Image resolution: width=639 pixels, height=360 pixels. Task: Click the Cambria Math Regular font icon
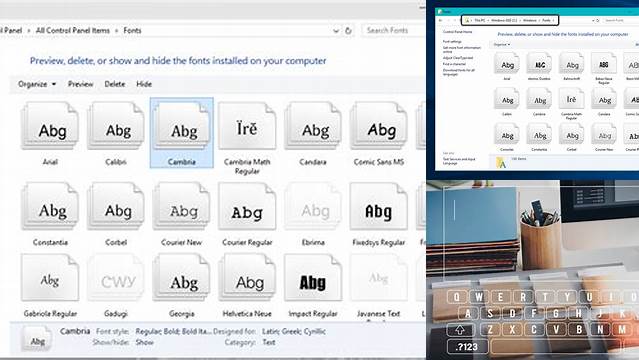247,126
